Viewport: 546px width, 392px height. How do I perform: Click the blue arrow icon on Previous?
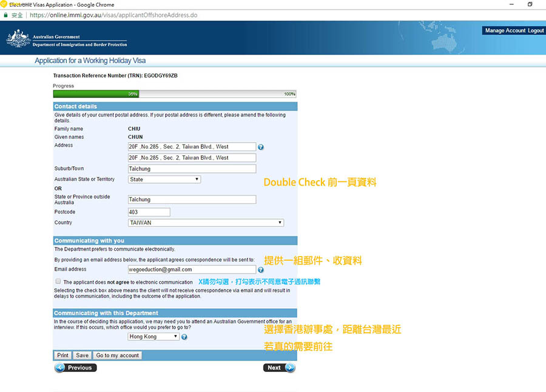click(x=60, y=368)
